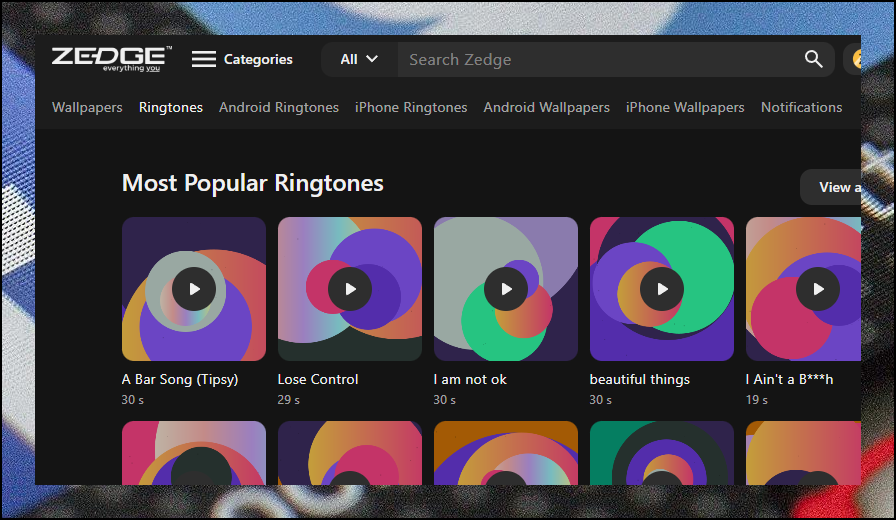896x520 pixels.
Task: Open the Notifications tab
Action: click(801, 107)
